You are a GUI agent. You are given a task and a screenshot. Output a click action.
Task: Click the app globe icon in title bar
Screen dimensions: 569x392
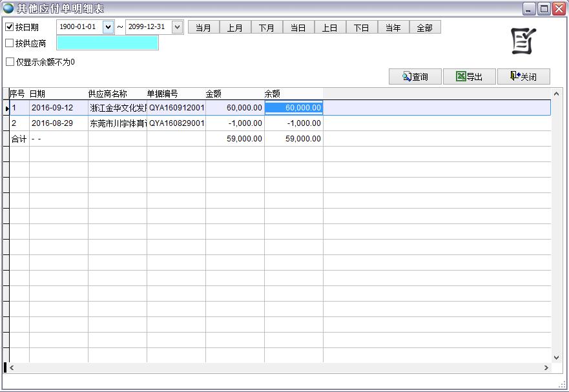point(9,8)
